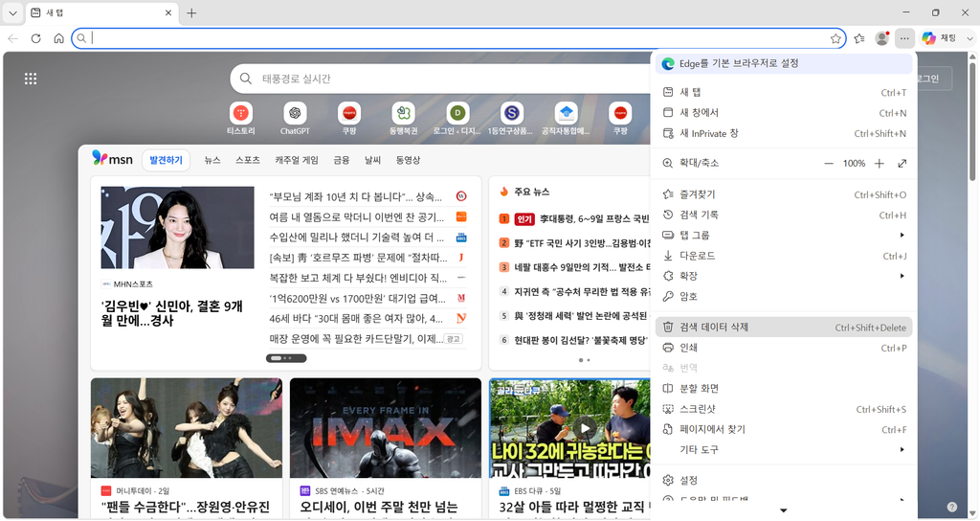
Task: Open headline 1억6200만원 vs 1700만원 대기업 급여
Action: [x=358, y=299]
